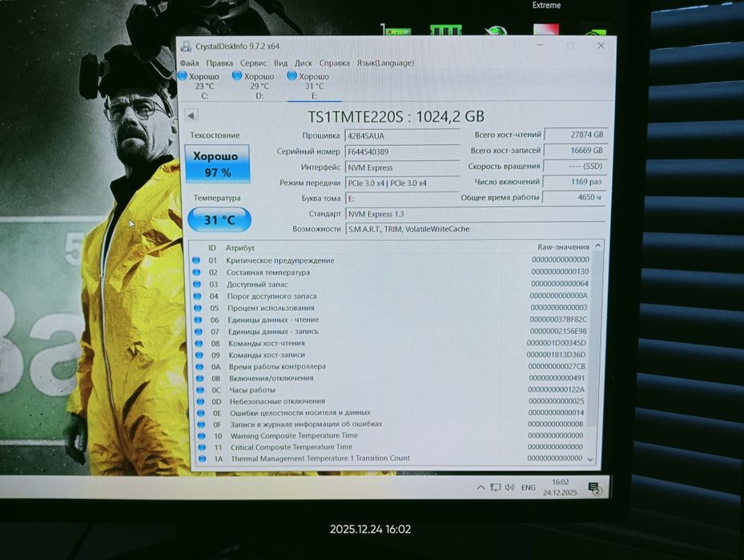Viewport: 744px width, 560px height.
Task: Click the Возможности field S.M.A.R.T., TRIM
Action: click(476, 229)
